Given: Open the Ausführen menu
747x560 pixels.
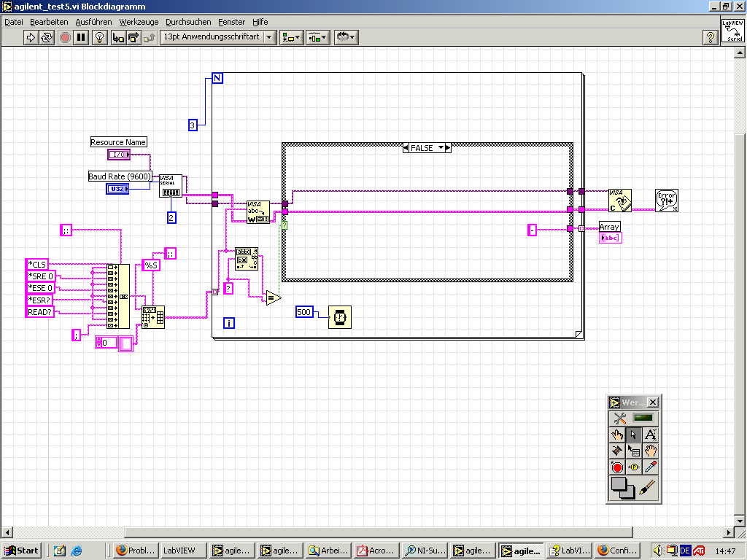Looking at the screenshot, I should tap(93, 22).
